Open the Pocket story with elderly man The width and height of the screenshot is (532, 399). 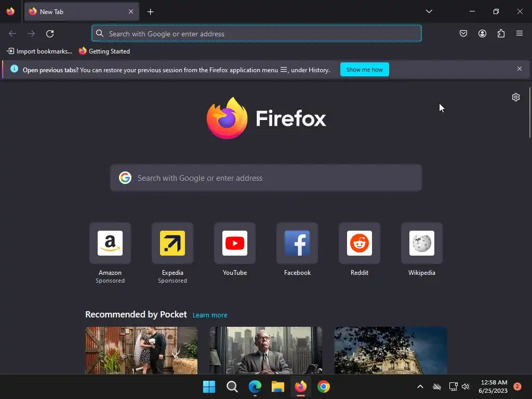(x=266, y=351)
